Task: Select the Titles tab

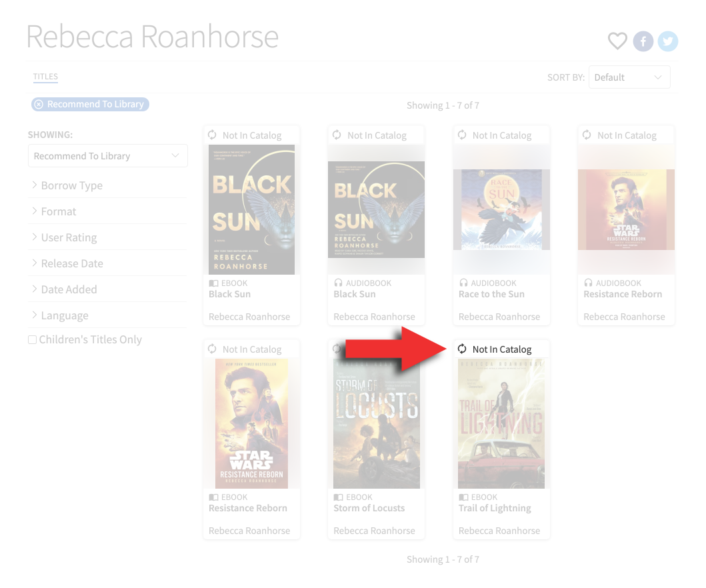Action: (x=45, y=77)
